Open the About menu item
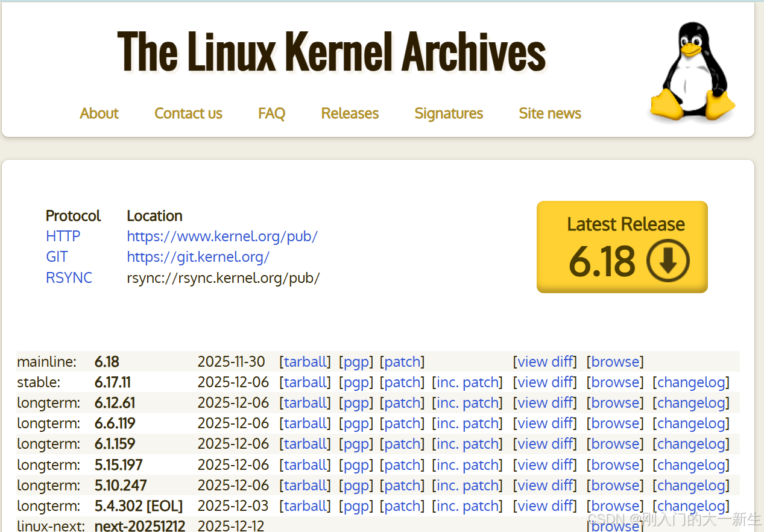 pyautogui.click(x=99, y=113)
